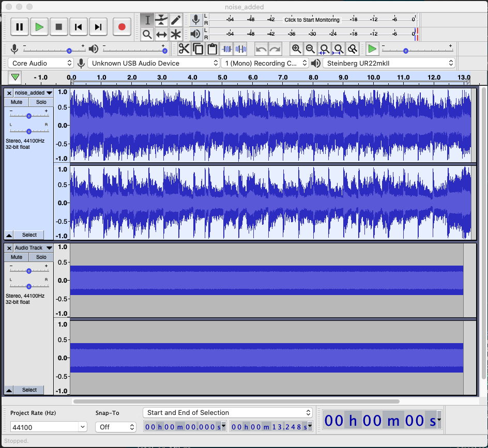
Task: Toggle Mute on the Audio Track
Action: tap(17, 257)
